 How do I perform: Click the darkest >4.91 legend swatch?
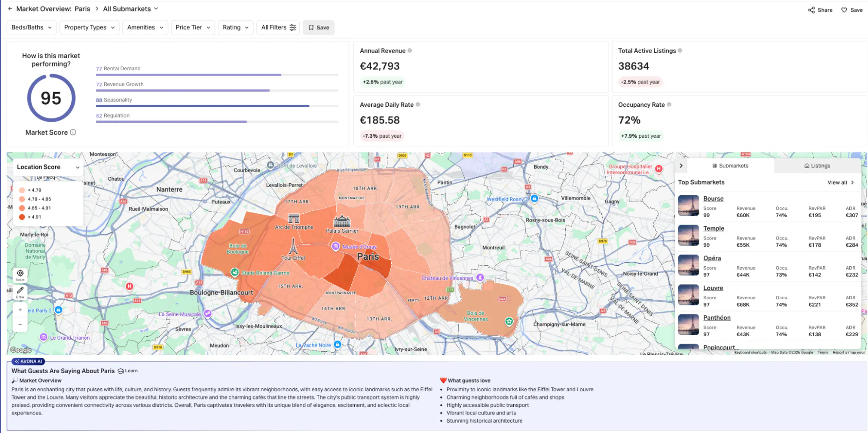pyautogui.click(x=22, y=217)
